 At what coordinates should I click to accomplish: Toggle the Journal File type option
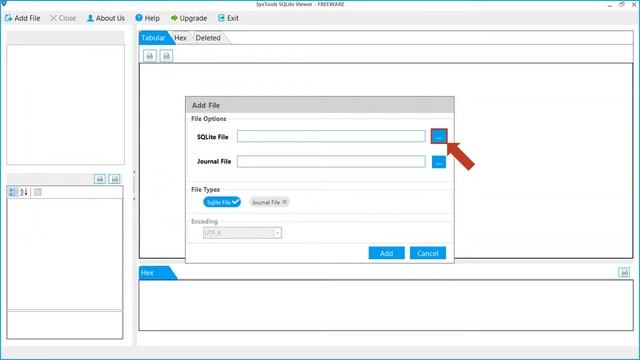click(x=269, y=202)
